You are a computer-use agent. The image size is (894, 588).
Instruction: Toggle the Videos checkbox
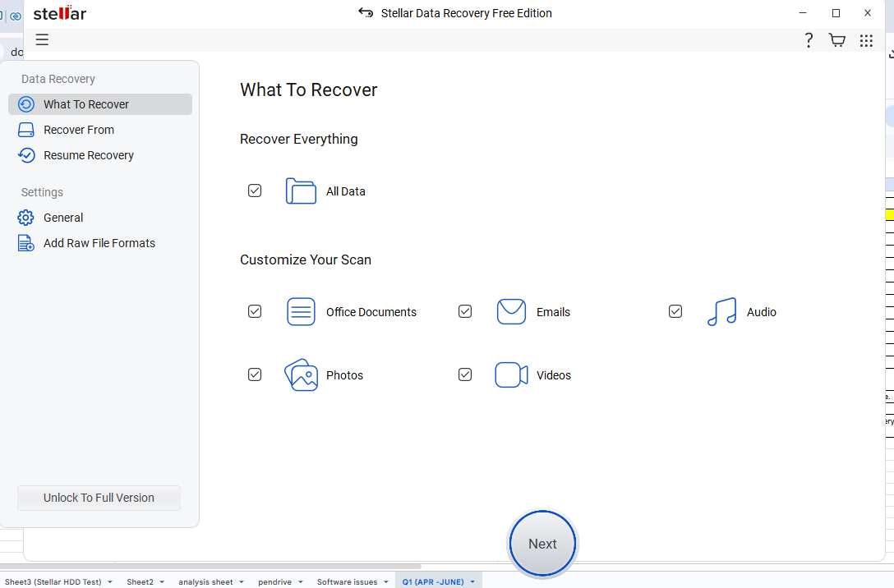(465, 374)
